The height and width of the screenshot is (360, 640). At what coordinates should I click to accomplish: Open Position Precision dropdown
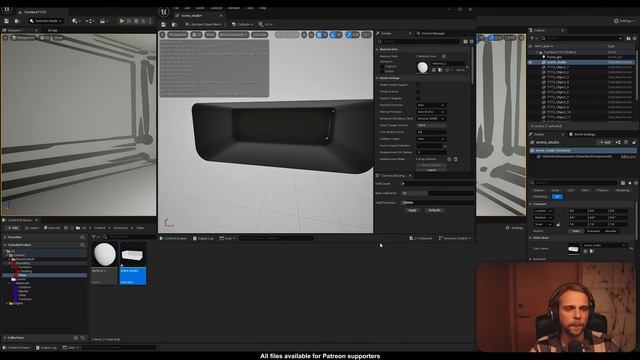point(431,105)
